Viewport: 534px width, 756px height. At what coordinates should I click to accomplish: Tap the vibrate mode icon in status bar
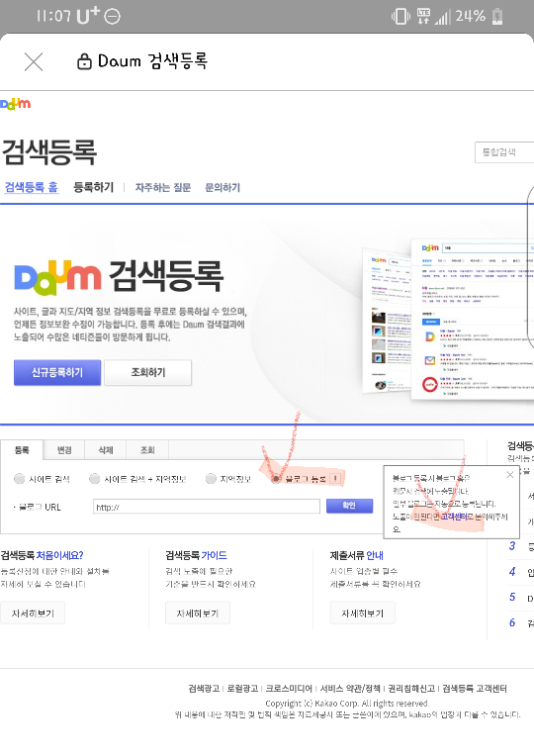(400, 17)
